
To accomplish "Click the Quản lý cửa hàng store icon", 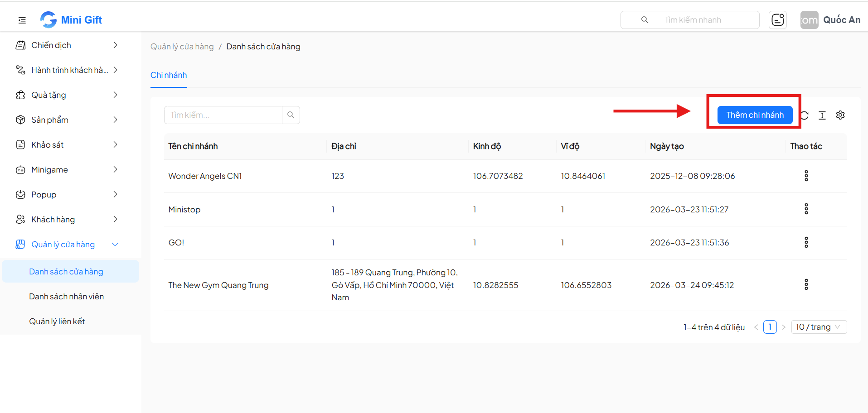I will (x=20, y=245).
